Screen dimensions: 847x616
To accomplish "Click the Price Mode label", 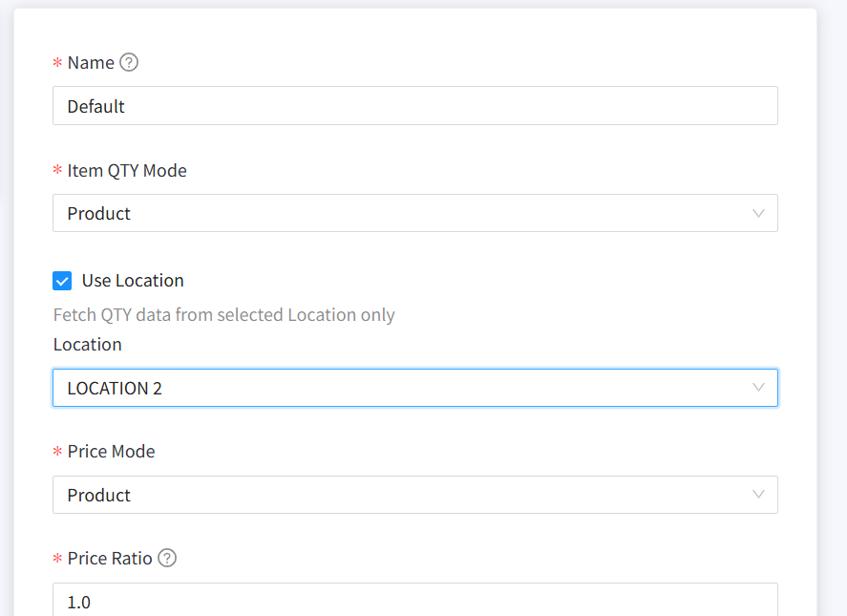I will 111,452.
